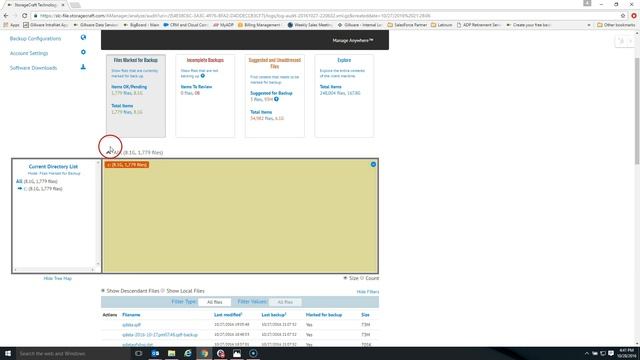Open the Filter Values dropdown

tap(285, 302)
